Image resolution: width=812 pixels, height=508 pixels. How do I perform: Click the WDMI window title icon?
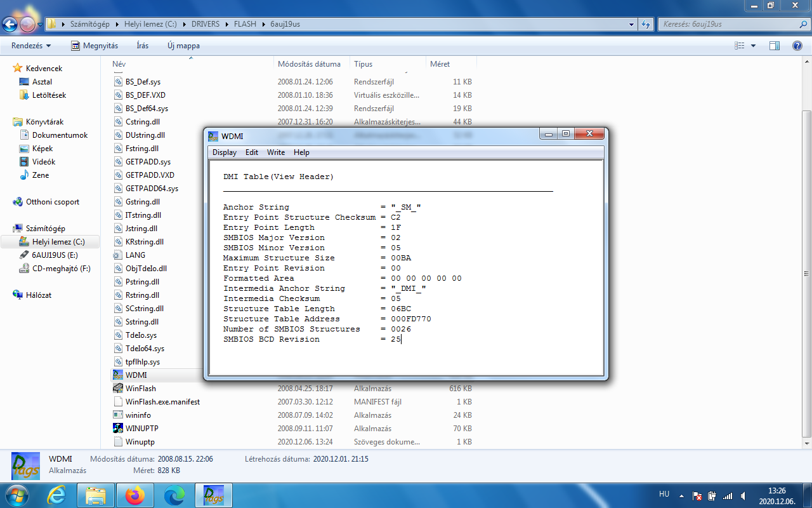pyautogui.click(x=214, y=136)
